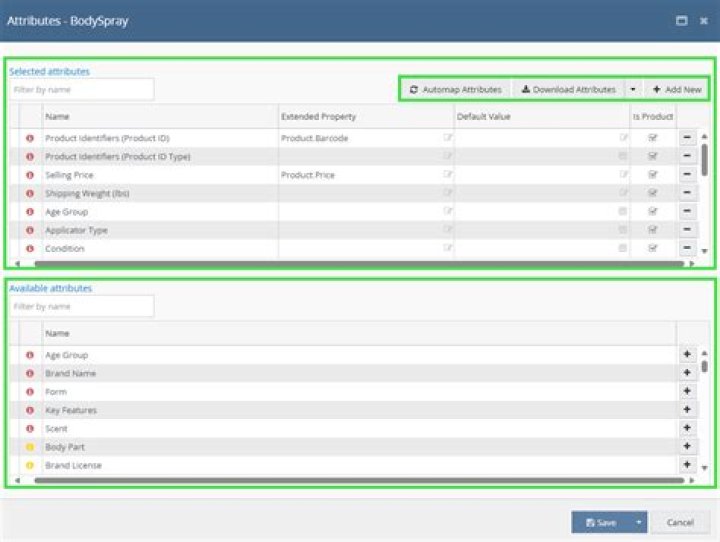Remove selected Age Group attribute

tap(687, 211)
